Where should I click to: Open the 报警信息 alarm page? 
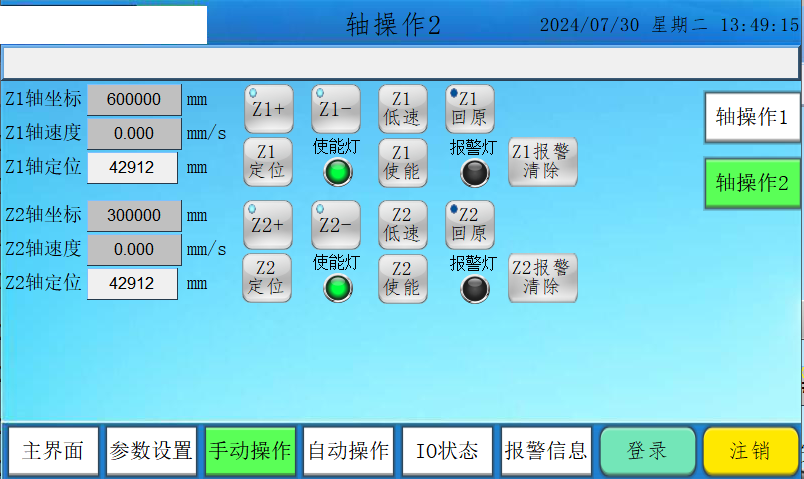tap(546, 451)
